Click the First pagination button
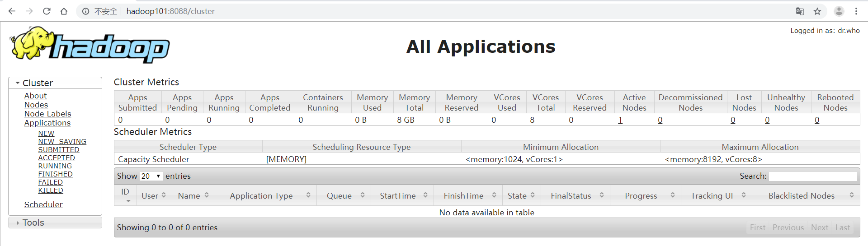This screenshot has height=246, width=868. 758,227
